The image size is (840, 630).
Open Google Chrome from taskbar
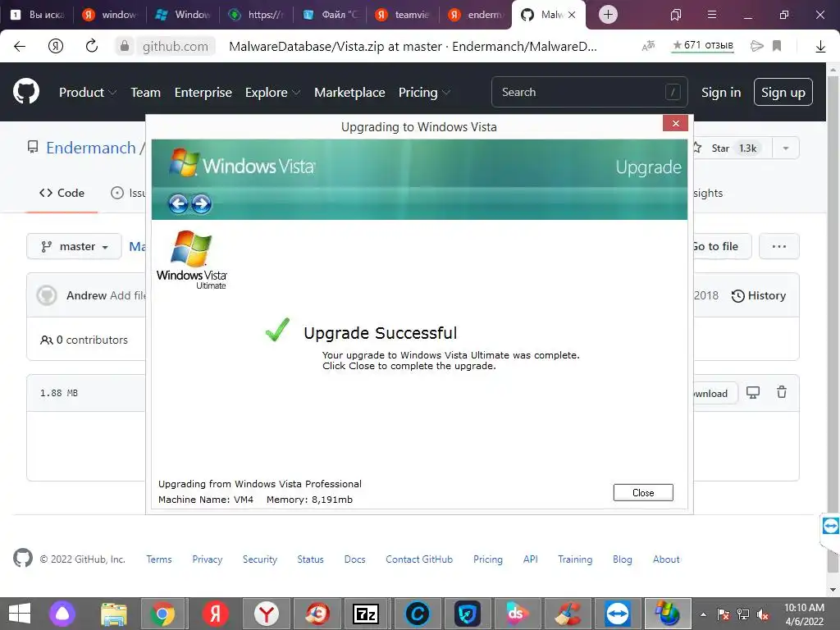[x=163, y=614]
